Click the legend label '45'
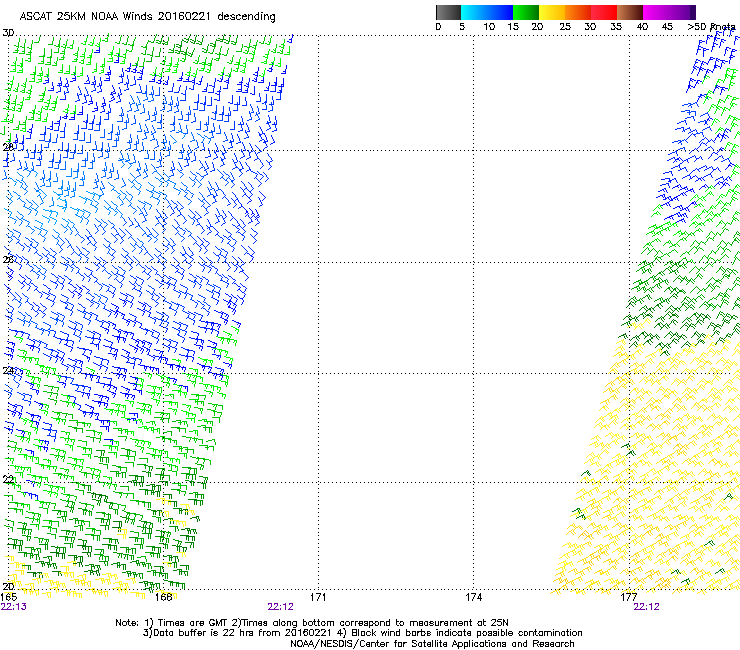 pos(667,27)
